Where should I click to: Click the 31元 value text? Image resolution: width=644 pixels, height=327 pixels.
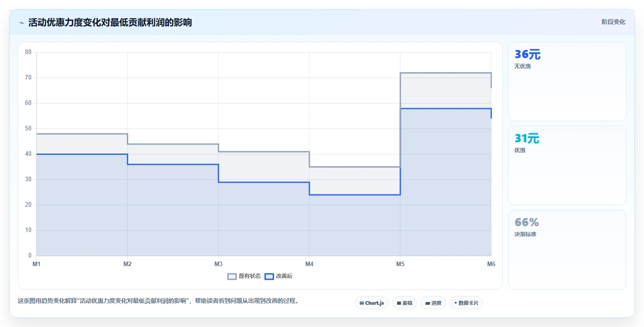click(x=527, y=139)
